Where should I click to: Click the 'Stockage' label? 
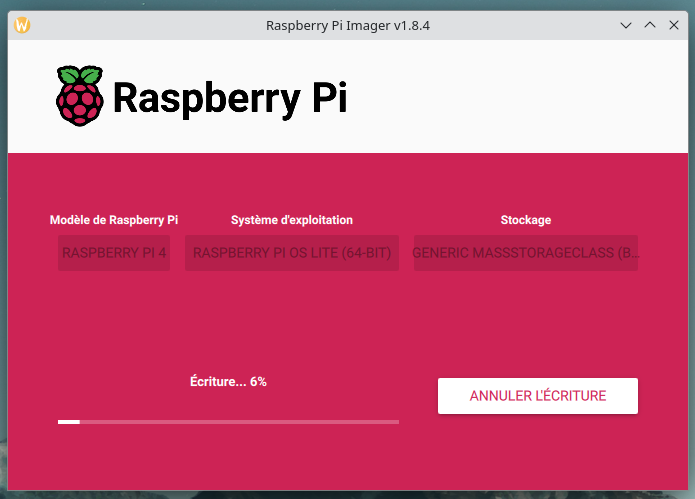[x=526, y=220]
